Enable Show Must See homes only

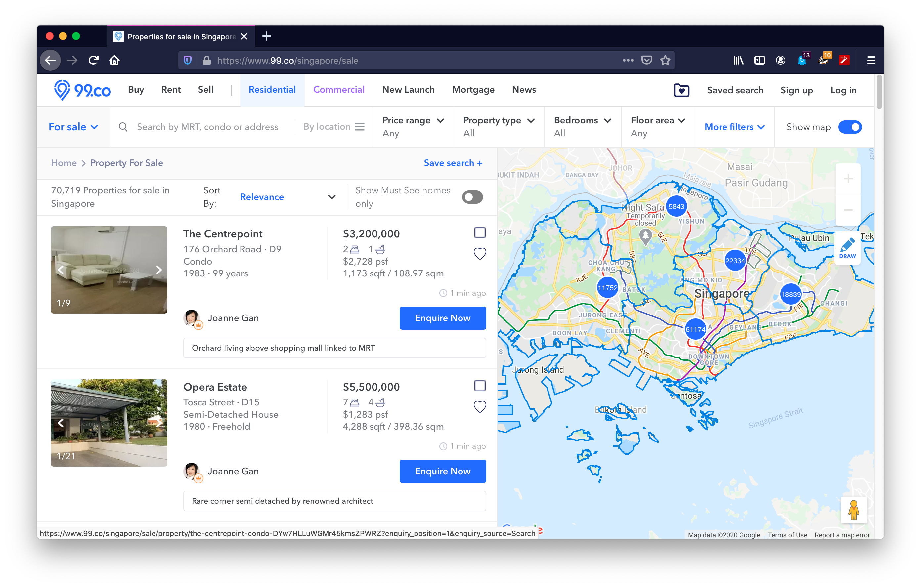(x=472, y=197)
